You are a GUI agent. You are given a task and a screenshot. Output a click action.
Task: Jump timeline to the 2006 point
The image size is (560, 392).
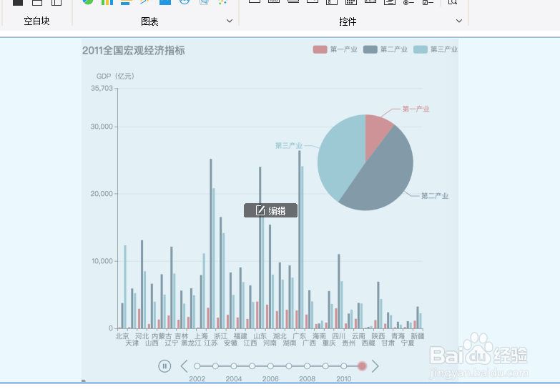270,366
